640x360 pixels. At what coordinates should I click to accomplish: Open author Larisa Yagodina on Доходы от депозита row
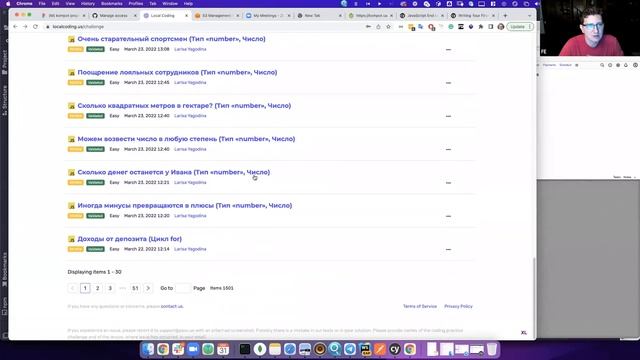190,249
